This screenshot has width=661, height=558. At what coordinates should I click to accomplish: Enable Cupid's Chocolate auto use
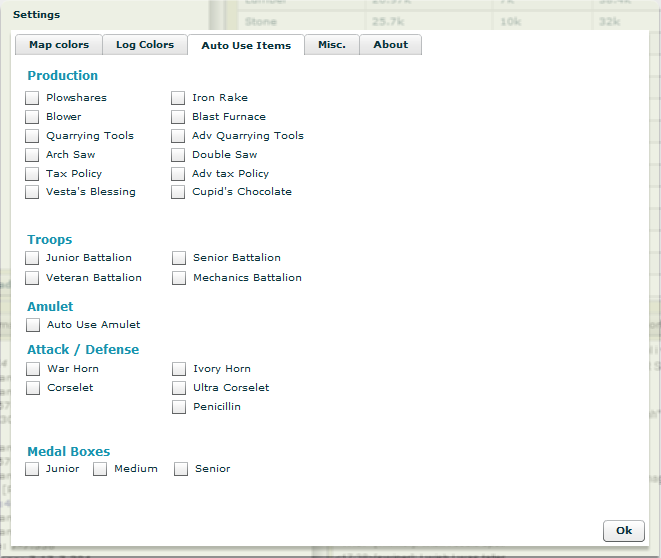tap(178, 192)
